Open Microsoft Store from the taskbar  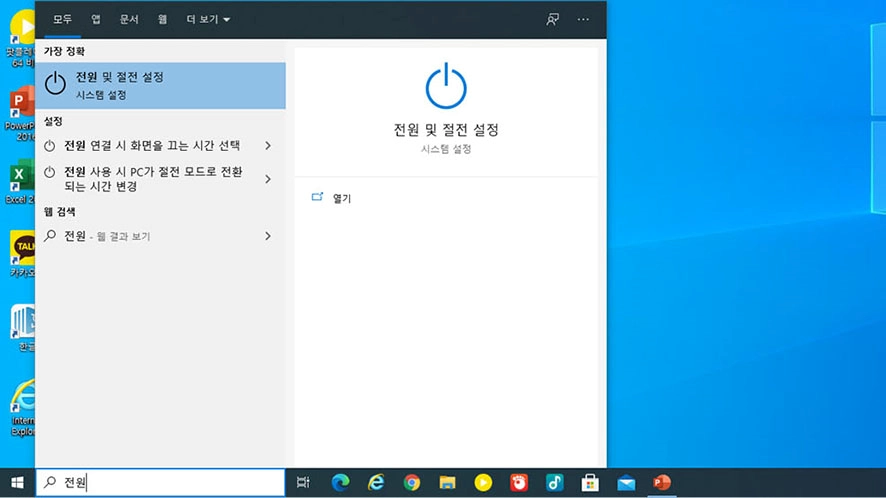590,483
